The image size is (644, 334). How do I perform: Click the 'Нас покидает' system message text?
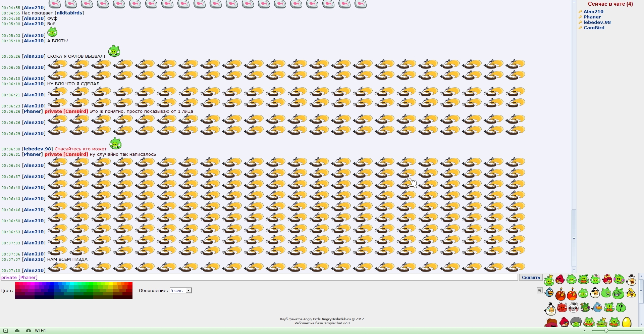pos(37,13)
